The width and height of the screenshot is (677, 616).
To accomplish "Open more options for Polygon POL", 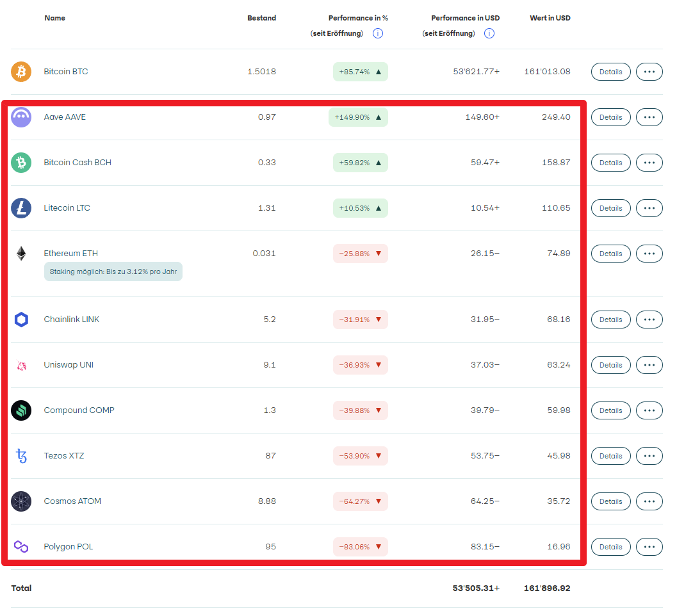I will 649,546.
